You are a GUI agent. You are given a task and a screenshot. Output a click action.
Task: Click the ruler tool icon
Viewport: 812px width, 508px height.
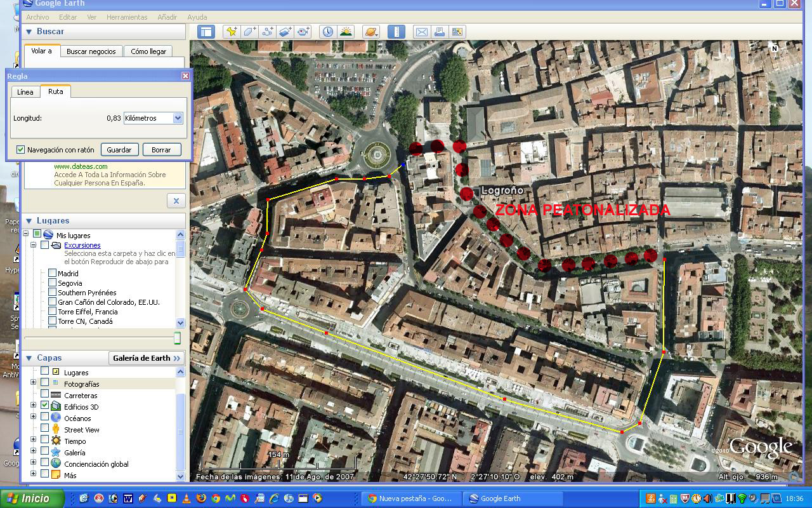pyautogui.click(x=396, y=32)
